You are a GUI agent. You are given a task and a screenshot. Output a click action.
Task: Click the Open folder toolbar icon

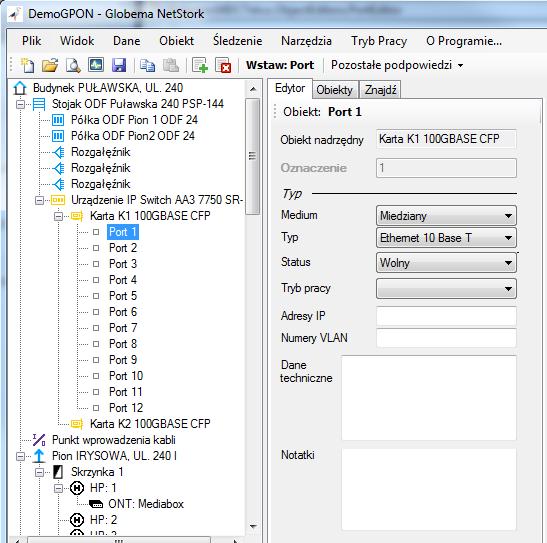pyautogui.click(x=50, y=65)
